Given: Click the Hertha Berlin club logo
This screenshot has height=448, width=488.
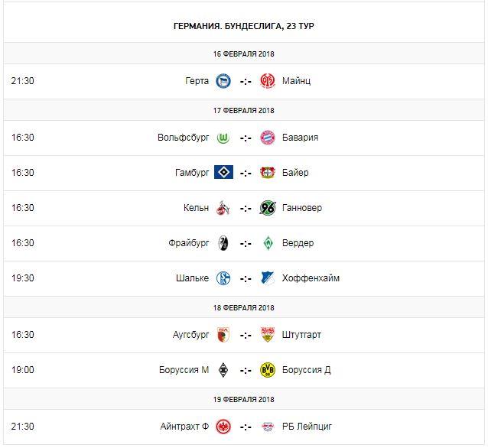Looking at the screenshot, I should (x=223, y=81).
